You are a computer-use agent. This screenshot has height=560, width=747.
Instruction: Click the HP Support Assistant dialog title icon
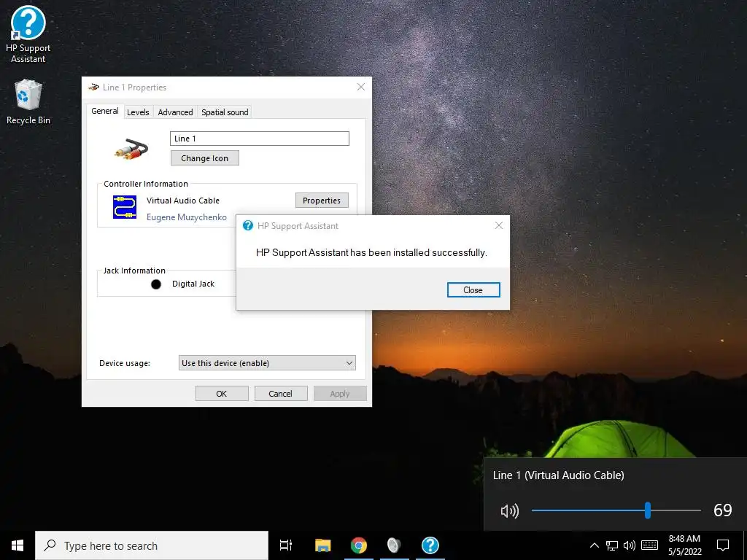248,226
